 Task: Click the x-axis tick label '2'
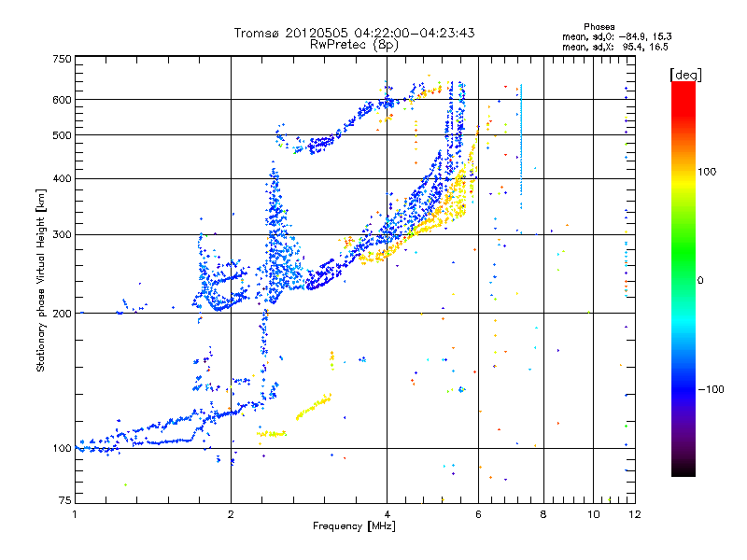click(x=231, y=514)
